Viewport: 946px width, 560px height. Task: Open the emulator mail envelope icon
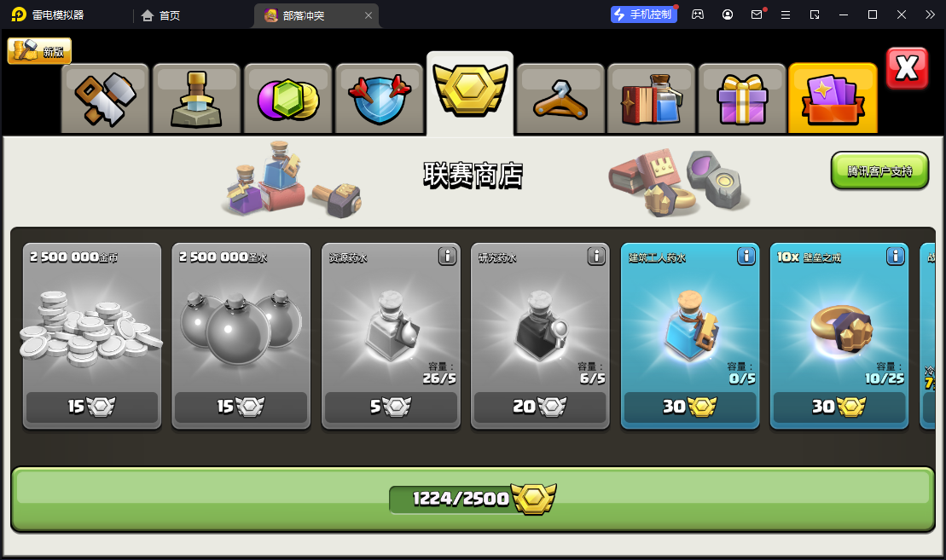(x=757, y=14)
